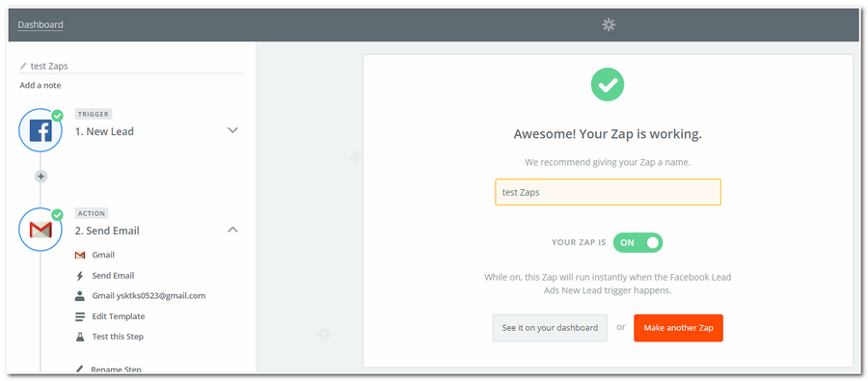
Task: Click the Zap name input field
Action: (x=608, y=192)
